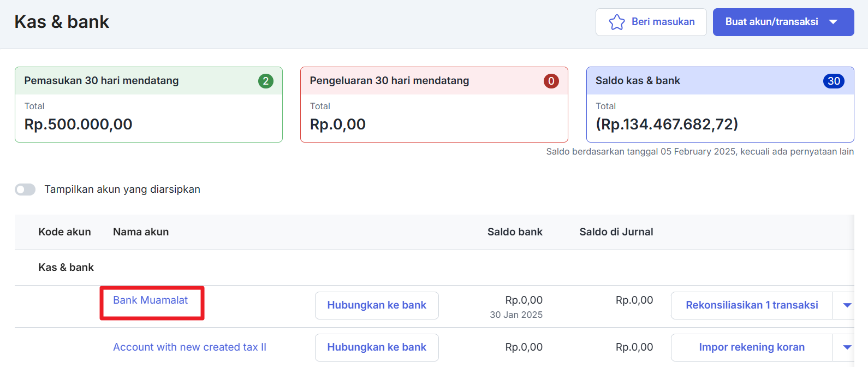Click Impor rekening koran button
The width and height of the screenshot is (868, 367).
click(x=752, y=347)
